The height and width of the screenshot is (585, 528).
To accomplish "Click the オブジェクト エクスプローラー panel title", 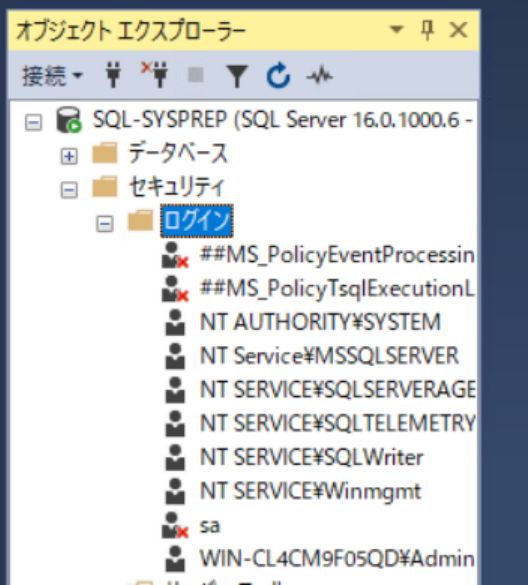I will tap(131, 30).
